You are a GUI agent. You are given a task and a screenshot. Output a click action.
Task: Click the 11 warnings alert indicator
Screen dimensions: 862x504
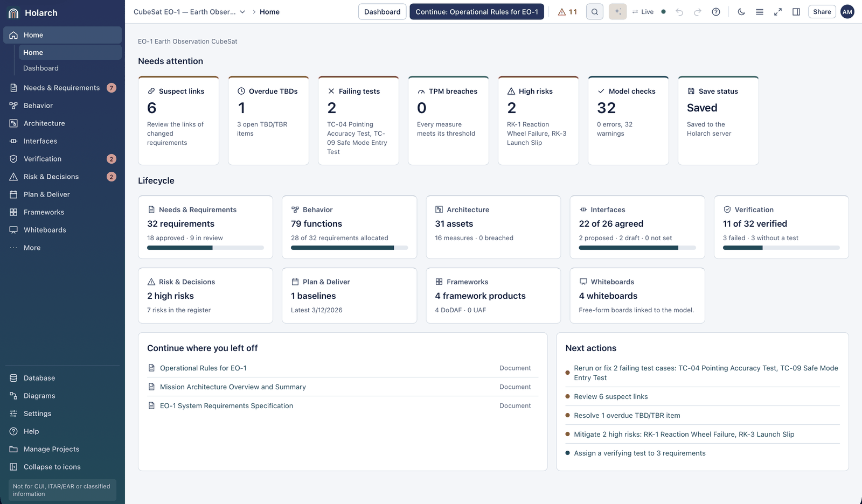pyautogui.click(x=567, y=12)
